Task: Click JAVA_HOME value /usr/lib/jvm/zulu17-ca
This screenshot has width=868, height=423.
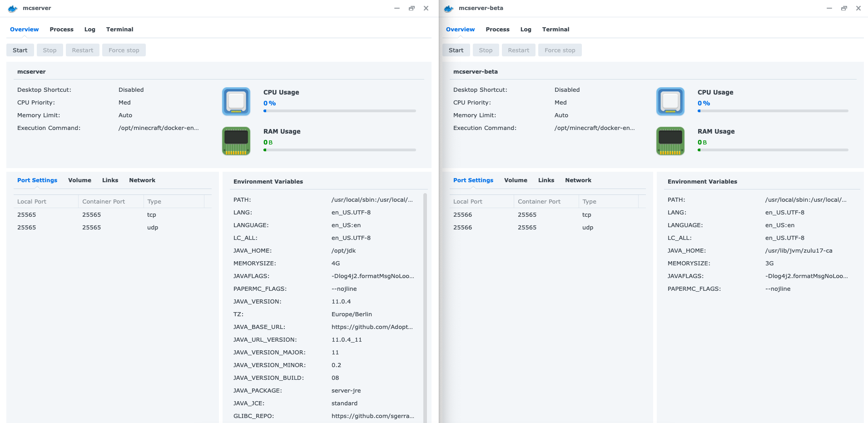Action: coord(799,251)
